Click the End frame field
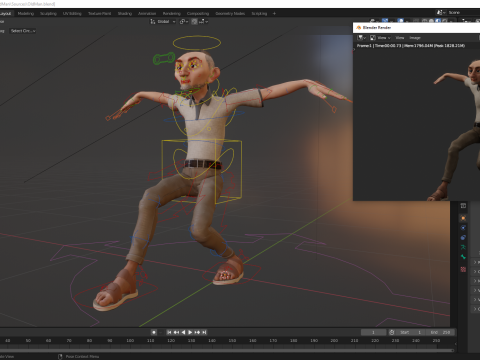Viewport: 480px width, 360px height. 441,332
